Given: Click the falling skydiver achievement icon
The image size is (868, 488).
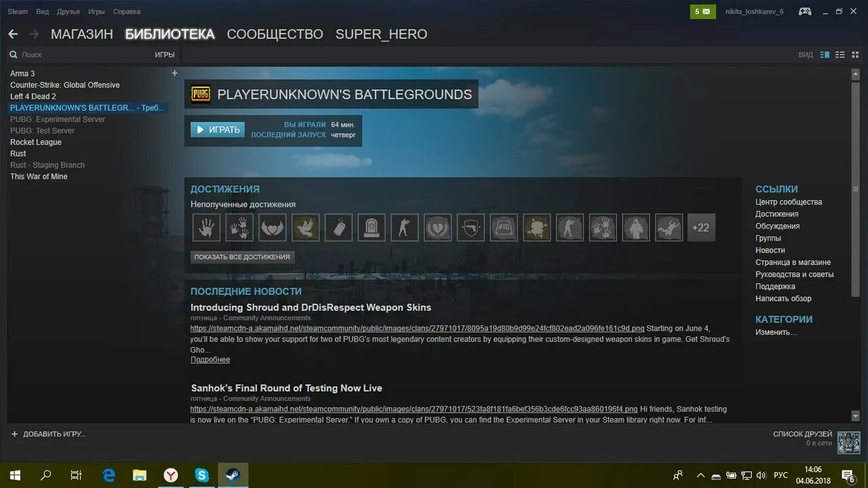Looking at the screenshot, I should click(669, 228).
